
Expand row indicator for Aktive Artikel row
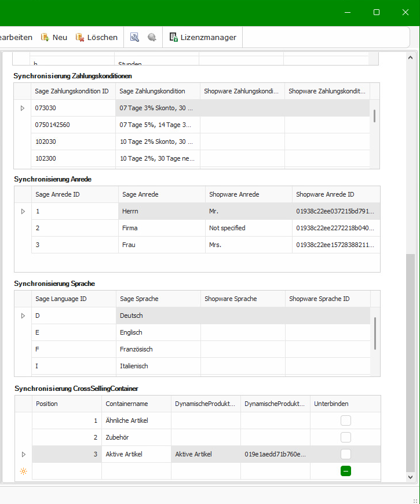pyautogui.click(x=23, y=454)
